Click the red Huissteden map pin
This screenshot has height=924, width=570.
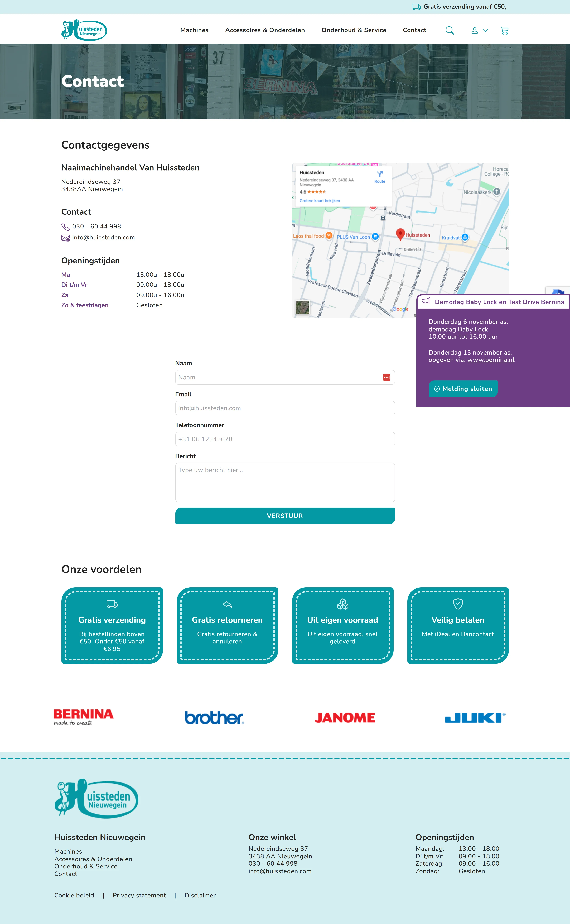click(400, 234)
